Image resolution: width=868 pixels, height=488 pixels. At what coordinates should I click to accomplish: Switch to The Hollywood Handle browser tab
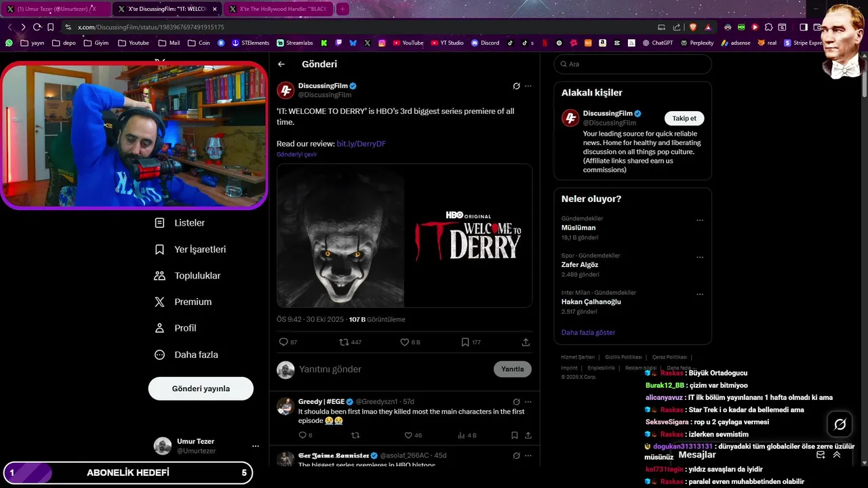tap(278, 9)
